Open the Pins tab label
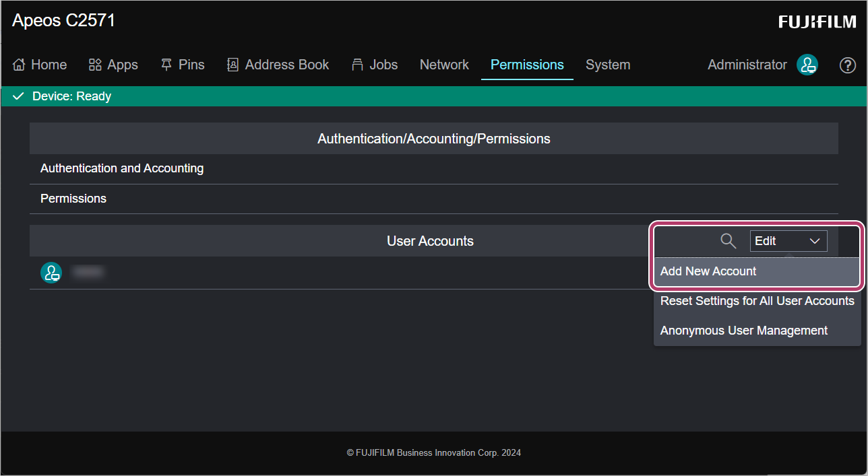 tap(192, 65)
